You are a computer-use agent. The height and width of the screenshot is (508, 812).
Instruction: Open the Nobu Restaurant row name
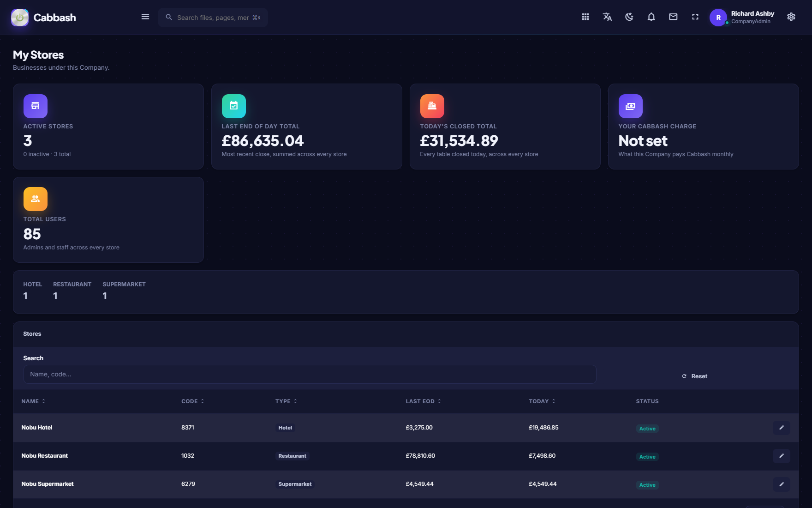44,456
